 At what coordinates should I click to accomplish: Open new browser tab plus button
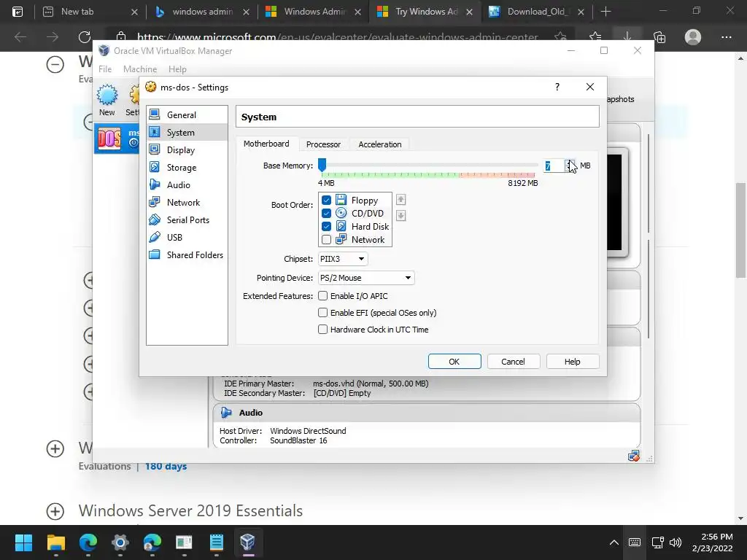[605, 12]
